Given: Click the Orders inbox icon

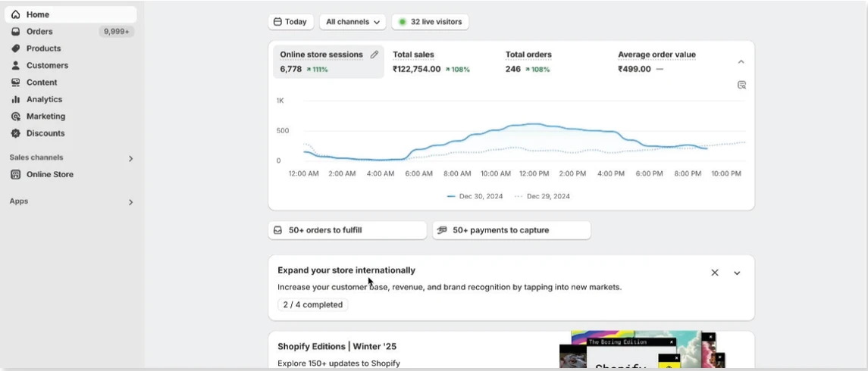Looking at the screenshot, I should (x=15, y=32).
